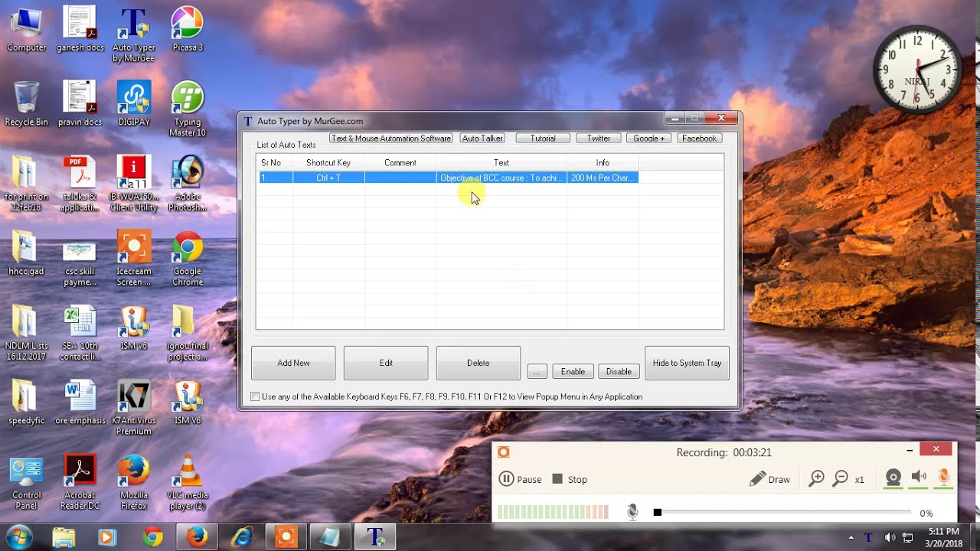Click the Text column header
Image resolution: width=980 pixels, height=551 pixels.
click(501, 162)
